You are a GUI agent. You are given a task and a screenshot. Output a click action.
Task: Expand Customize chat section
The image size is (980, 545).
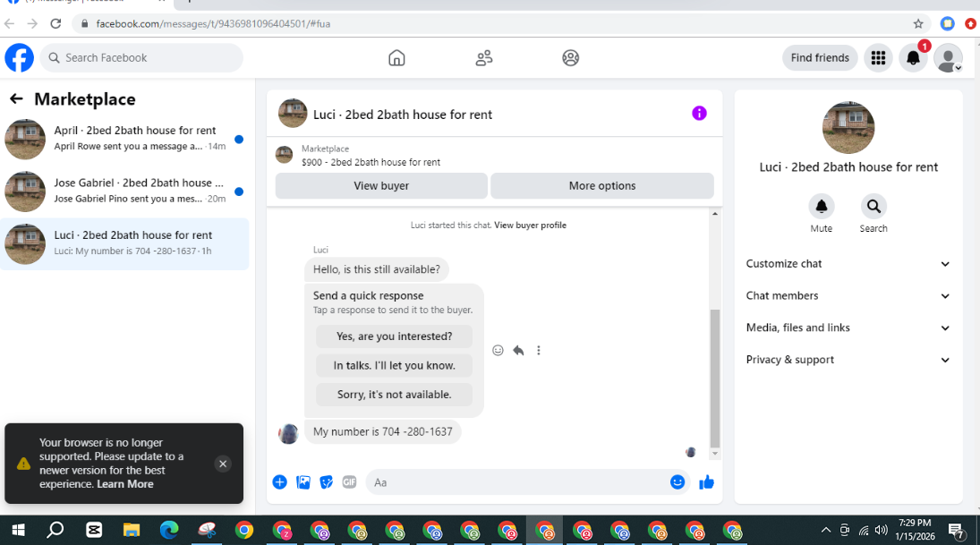(x=848, y=264)
